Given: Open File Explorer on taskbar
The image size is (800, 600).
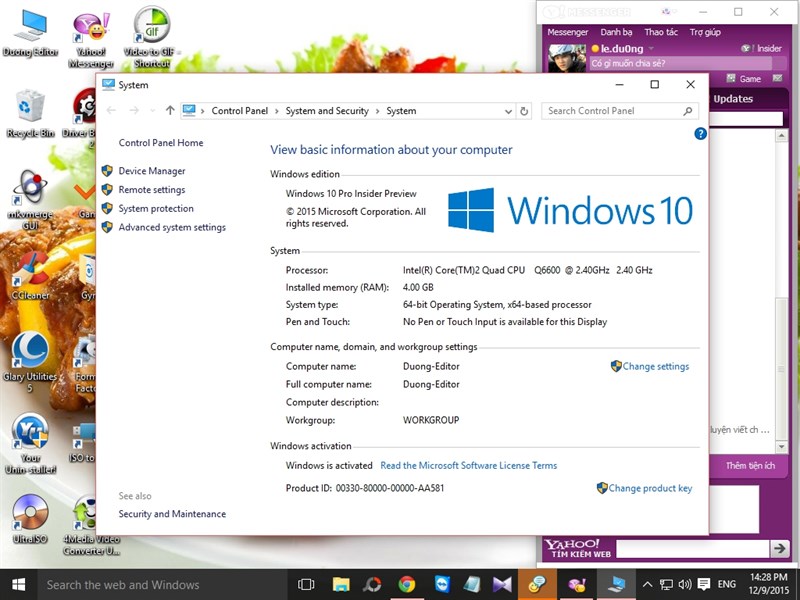Looking at the screenshot, I should click(341, 585).
